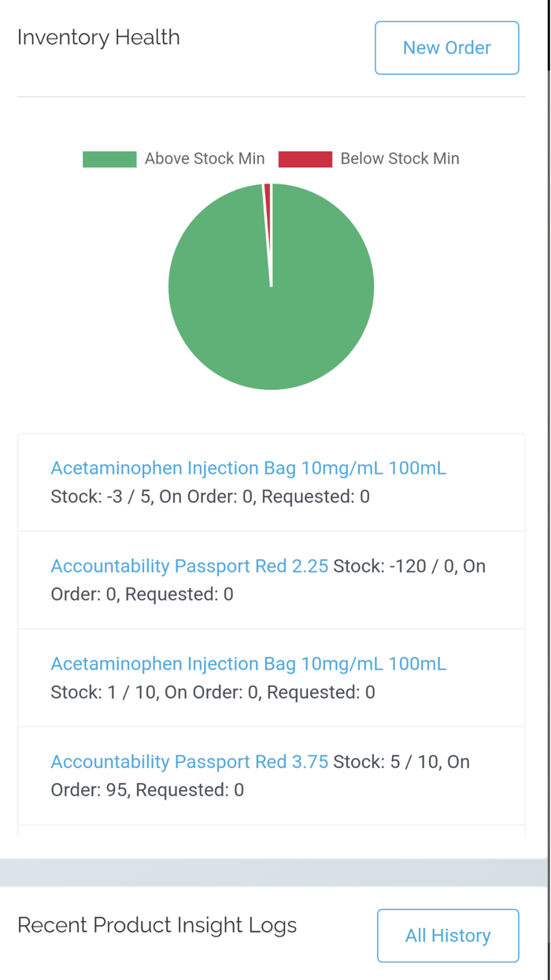551x980 pixels.
Task: Toggle the green Above Stock Min swatch
Action: [x=109, y=159]
